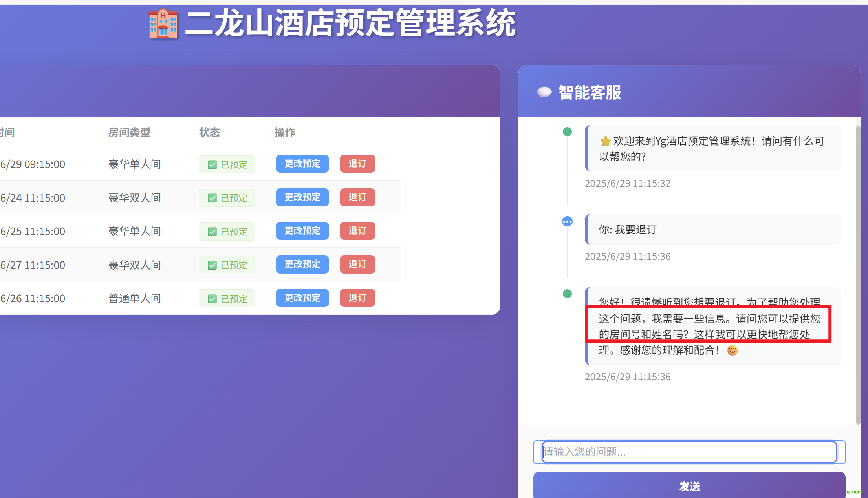Viewport: 868px width, 498px height.
Task: Click the 6/25 11:15:00 time cell
Action: [x=33, y=231]
